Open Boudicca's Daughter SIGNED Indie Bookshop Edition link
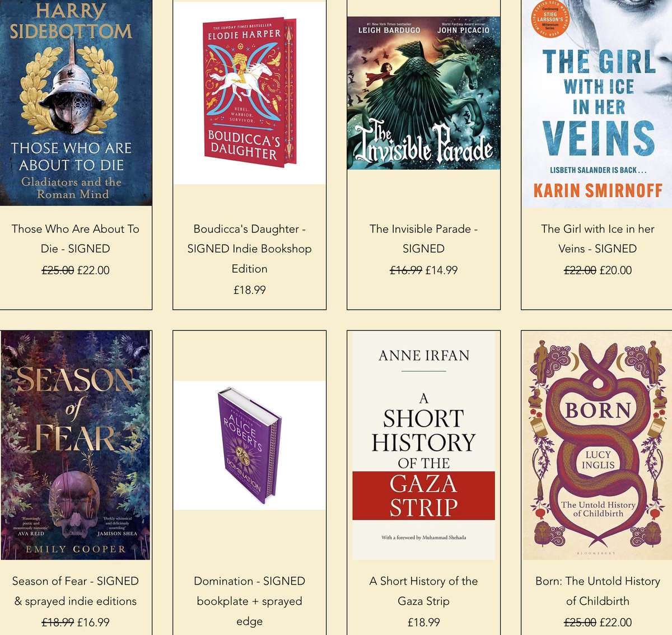 pos(250,249)
